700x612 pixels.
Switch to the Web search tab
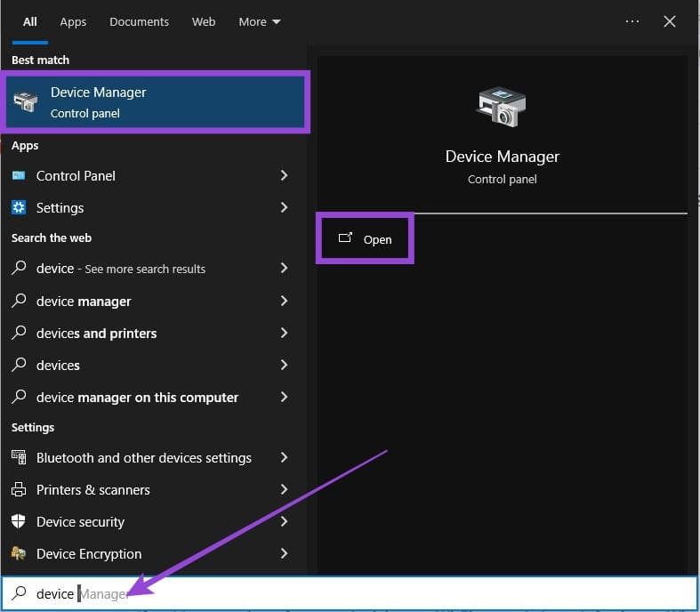(204, 22)
